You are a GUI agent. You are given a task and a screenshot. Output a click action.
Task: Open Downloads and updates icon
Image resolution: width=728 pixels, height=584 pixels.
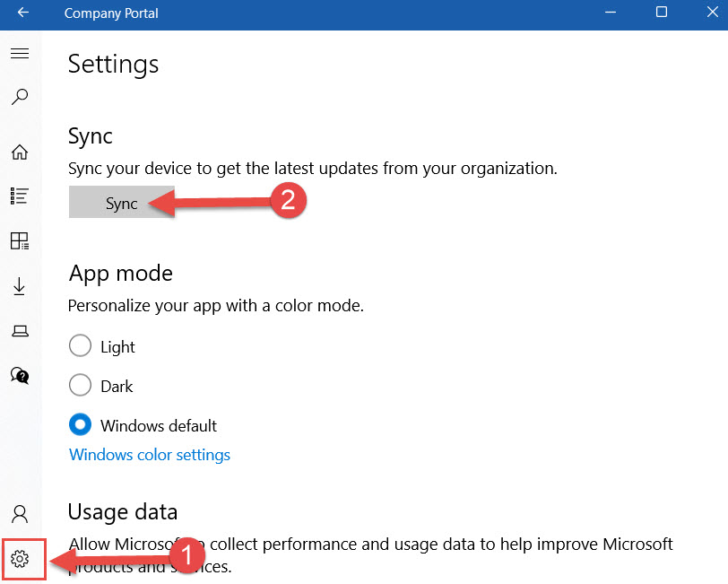pyautogui.click(x=20, y=285)
